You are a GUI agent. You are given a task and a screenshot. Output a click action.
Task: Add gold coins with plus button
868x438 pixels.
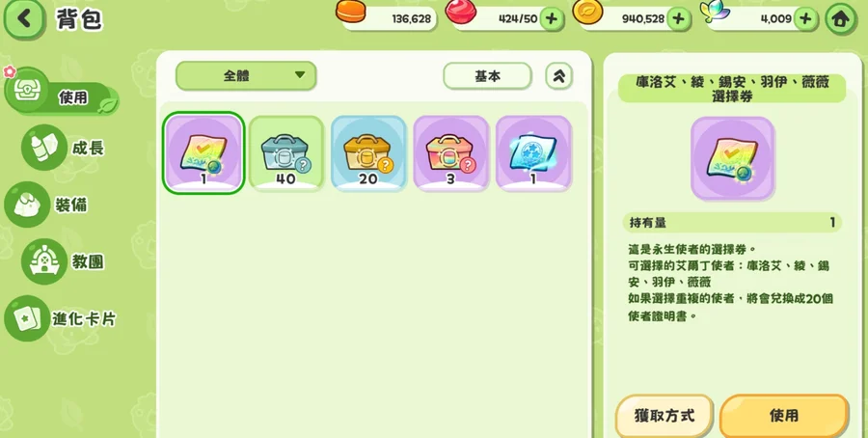(x=678, y=19)
